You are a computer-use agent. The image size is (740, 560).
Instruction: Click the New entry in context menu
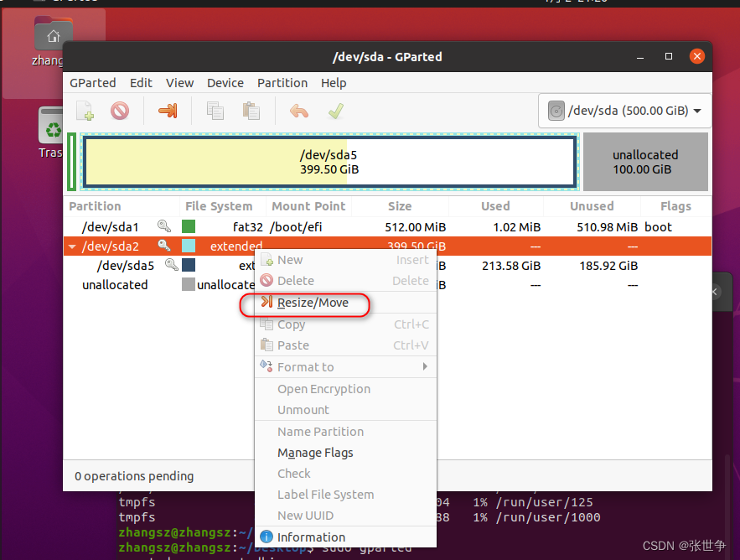345,260
